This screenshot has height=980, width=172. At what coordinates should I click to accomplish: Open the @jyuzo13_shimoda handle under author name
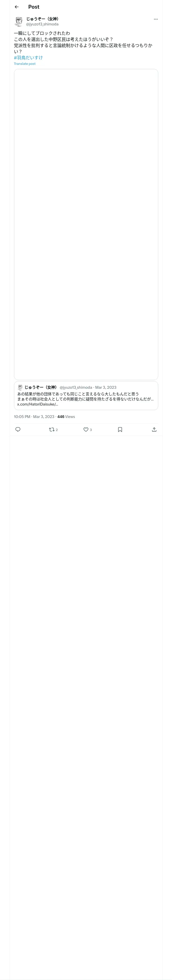click(x=42, y=24)
